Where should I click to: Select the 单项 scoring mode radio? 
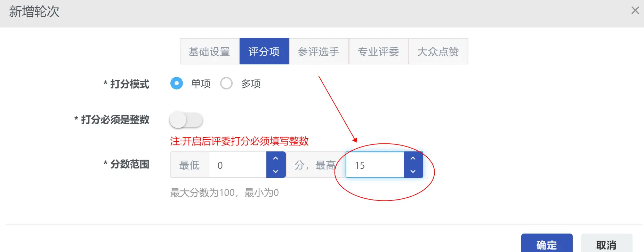(177, 84)
